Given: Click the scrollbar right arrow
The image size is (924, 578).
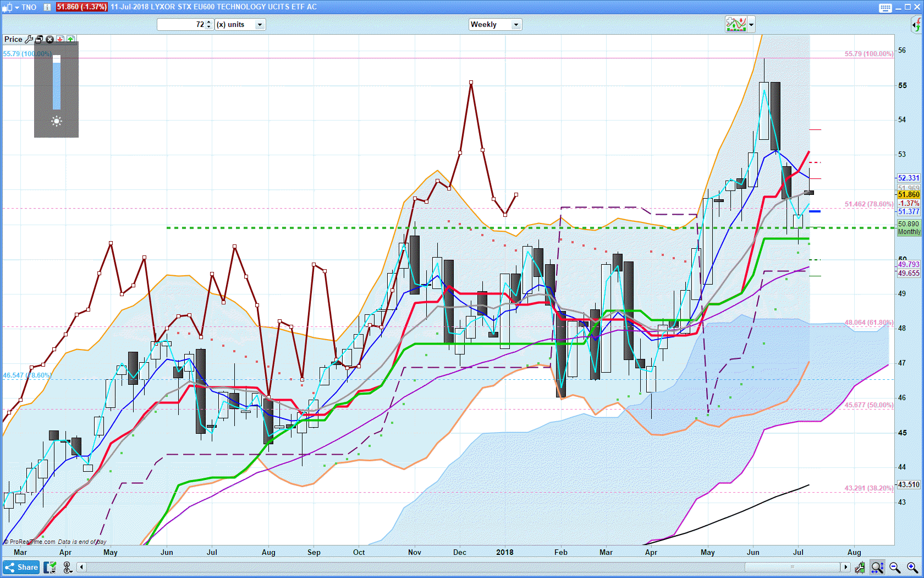Looking at the screenshot, I should tap(846, 567).
